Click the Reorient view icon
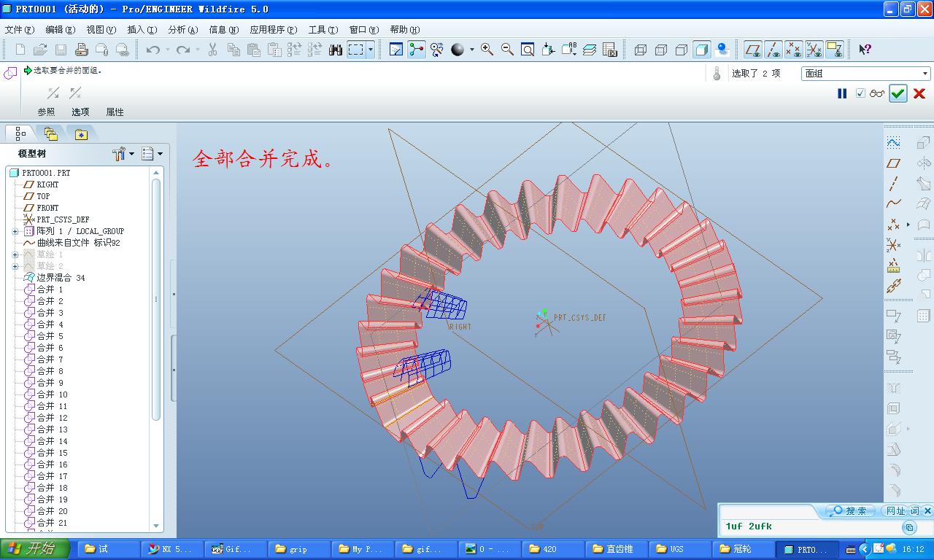This screenshot has width=934, height=560. pos(548,50)
